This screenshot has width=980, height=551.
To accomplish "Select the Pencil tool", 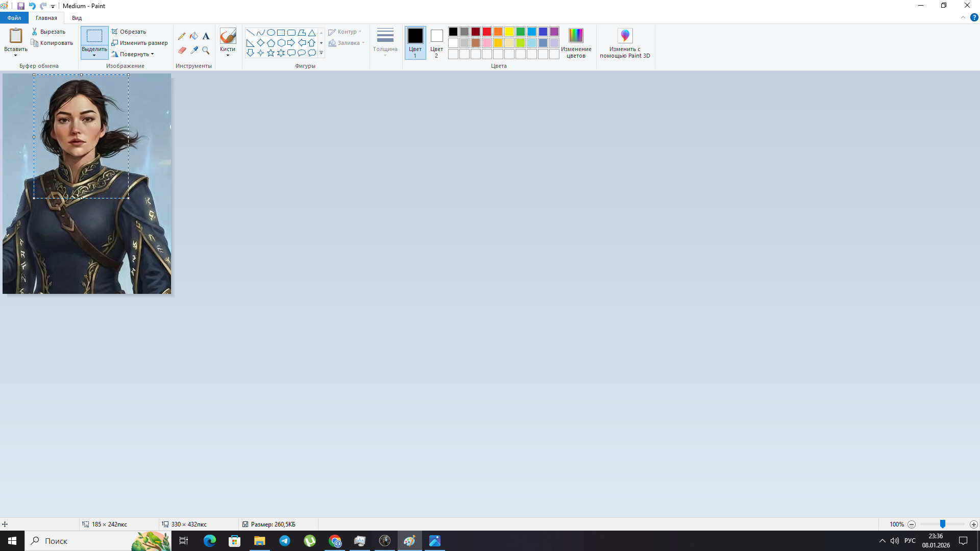I will coord(182,36).
